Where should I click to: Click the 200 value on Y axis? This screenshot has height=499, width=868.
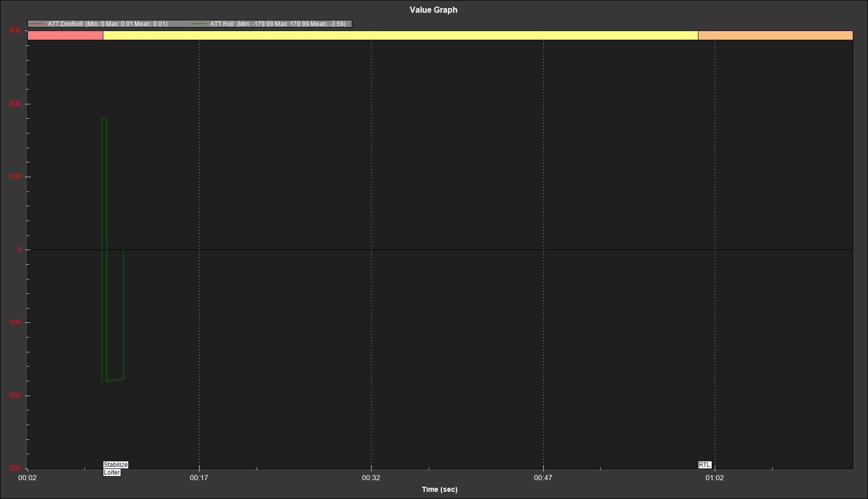point(15,103)
